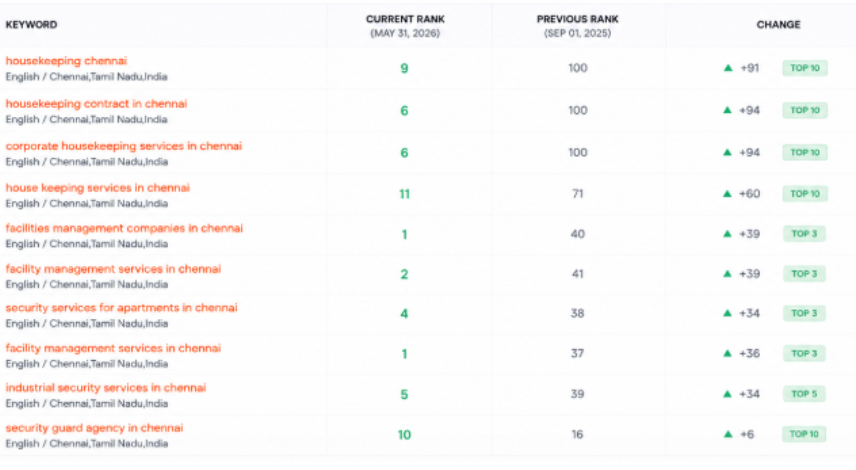Sort by the Current Rank column header
This screenshot has height=470, width=856.
(405, 19)
